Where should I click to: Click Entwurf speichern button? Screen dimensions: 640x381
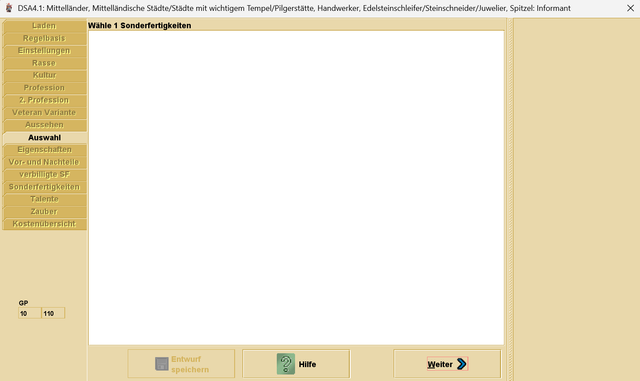[181, 364]
